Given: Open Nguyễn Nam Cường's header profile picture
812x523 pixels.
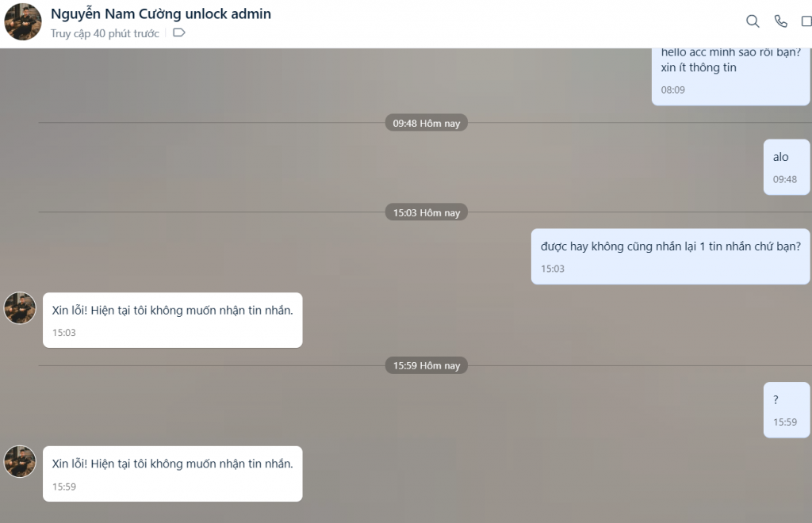Looking at the screenshot, I should (23, 21).
